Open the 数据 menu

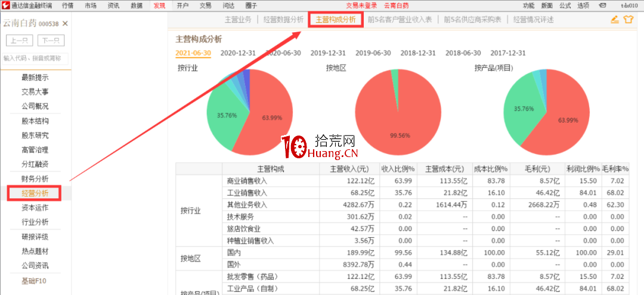137,5
